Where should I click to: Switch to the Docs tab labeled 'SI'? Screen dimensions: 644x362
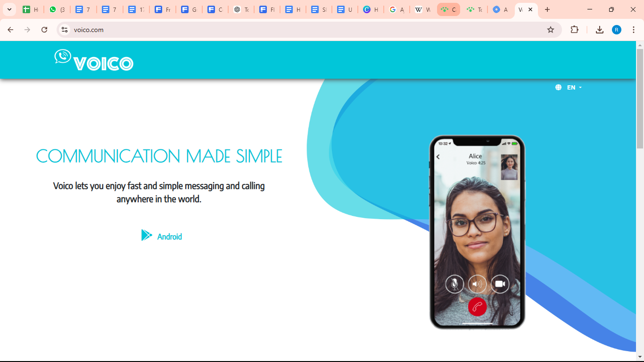tap(319, 9)
